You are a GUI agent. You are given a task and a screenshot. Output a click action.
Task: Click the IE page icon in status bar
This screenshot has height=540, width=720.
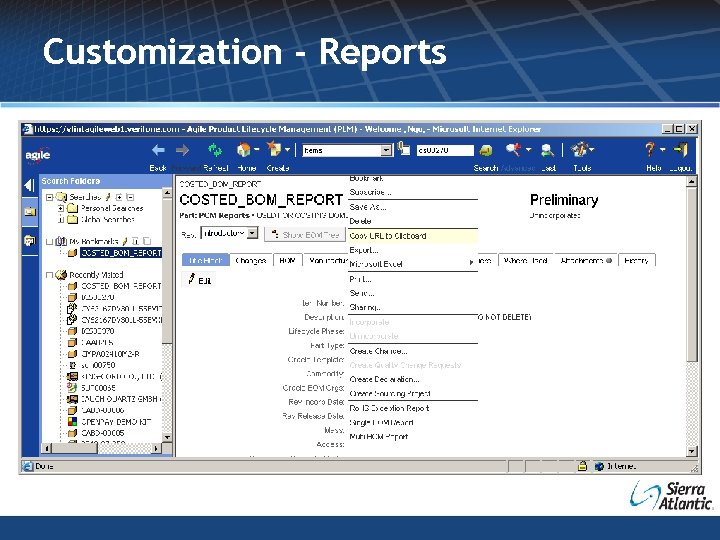pos(28,467)
